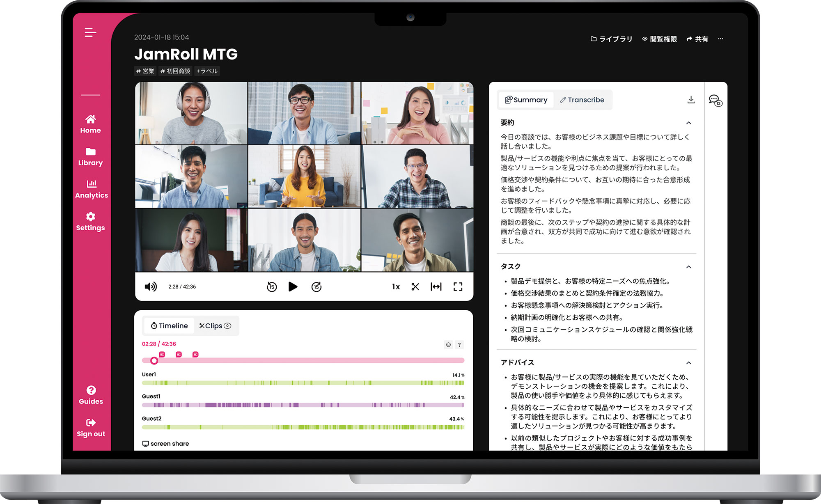Skip forward 15 seconds in the recording
This screenshot has height=504, width=821.
316,286
